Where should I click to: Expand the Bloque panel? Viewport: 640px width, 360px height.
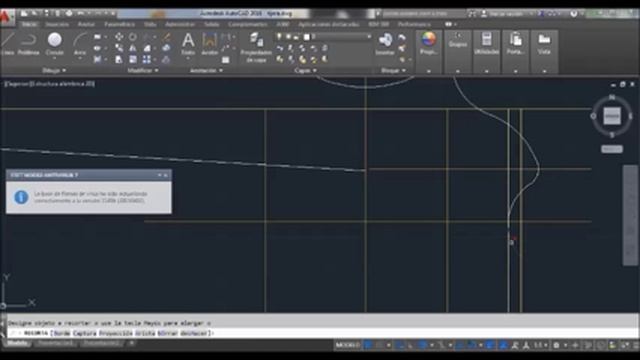393,70
